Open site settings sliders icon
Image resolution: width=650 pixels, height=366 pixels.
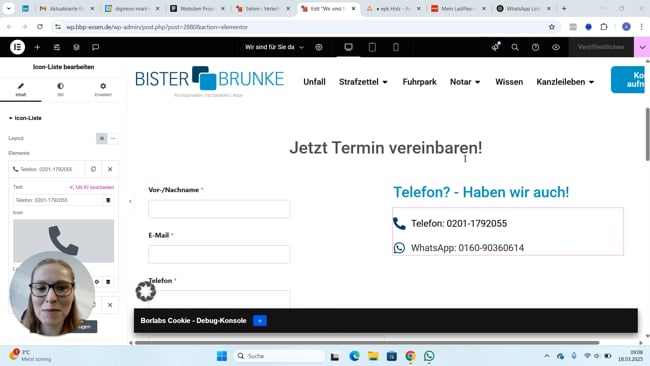tap(57, 47)
